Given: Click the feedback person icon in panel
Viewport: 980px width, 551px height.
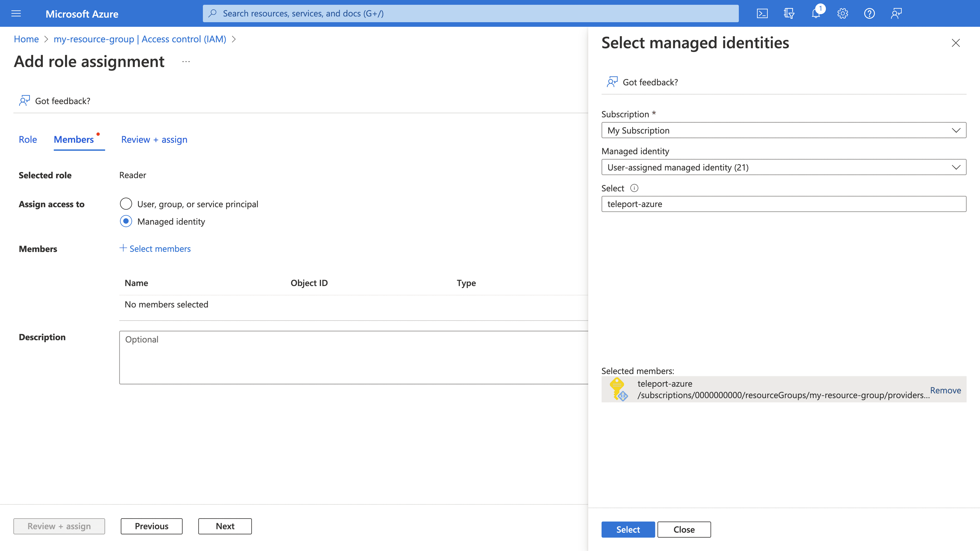Looking at the screenshot, I should [x=612, y=81].
